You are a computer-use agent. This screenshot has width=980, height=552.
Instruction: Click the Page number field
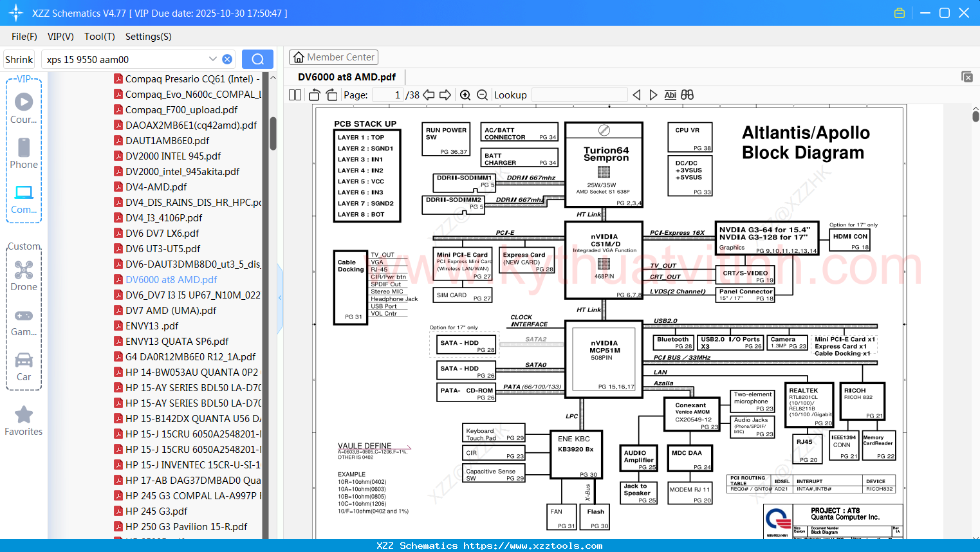(388, 95)
